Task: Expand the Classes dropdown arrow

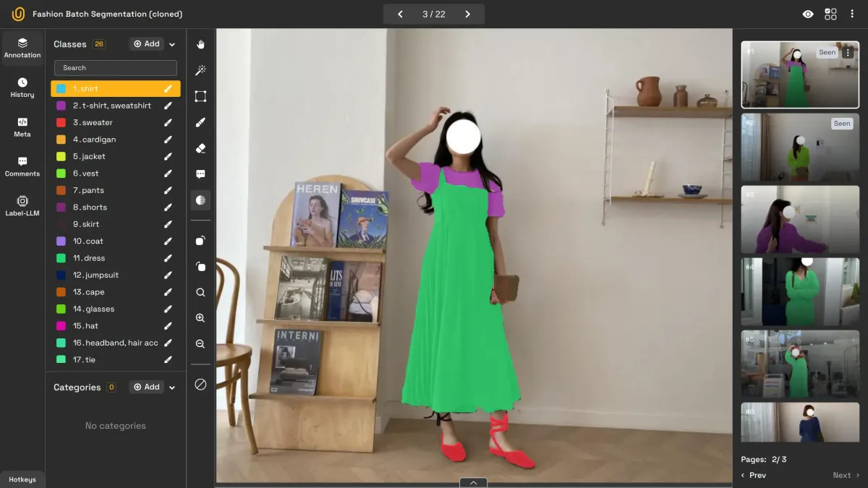Action: pyautogui.click(x=172, y=43)
